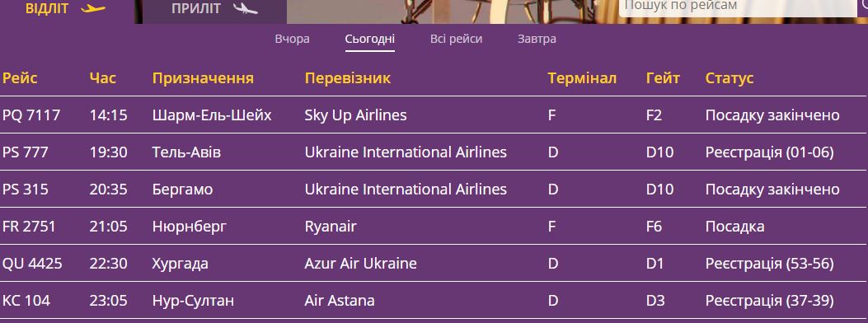Select the Вчора day filter
868x323 pixels.
pyautogui.click(x=293, y=40)
